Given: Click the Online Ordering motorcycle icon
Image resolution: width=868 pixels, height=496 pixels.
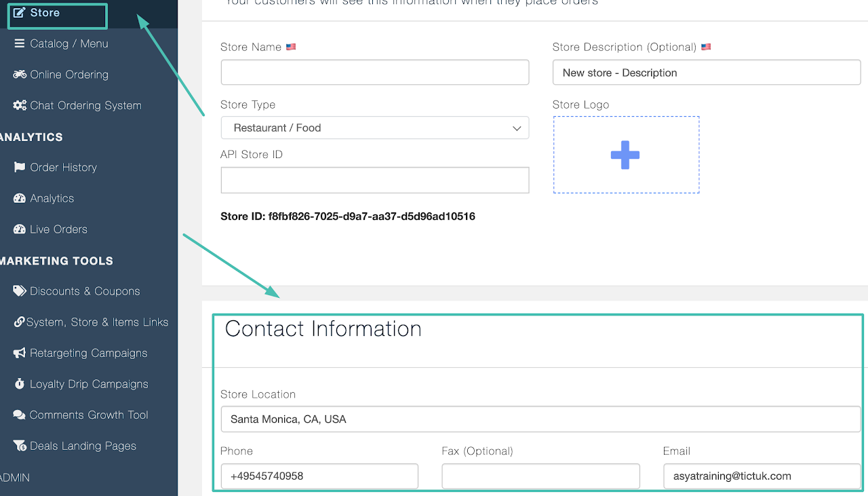Looking at the screenshot, I should (x=20, y=75).
